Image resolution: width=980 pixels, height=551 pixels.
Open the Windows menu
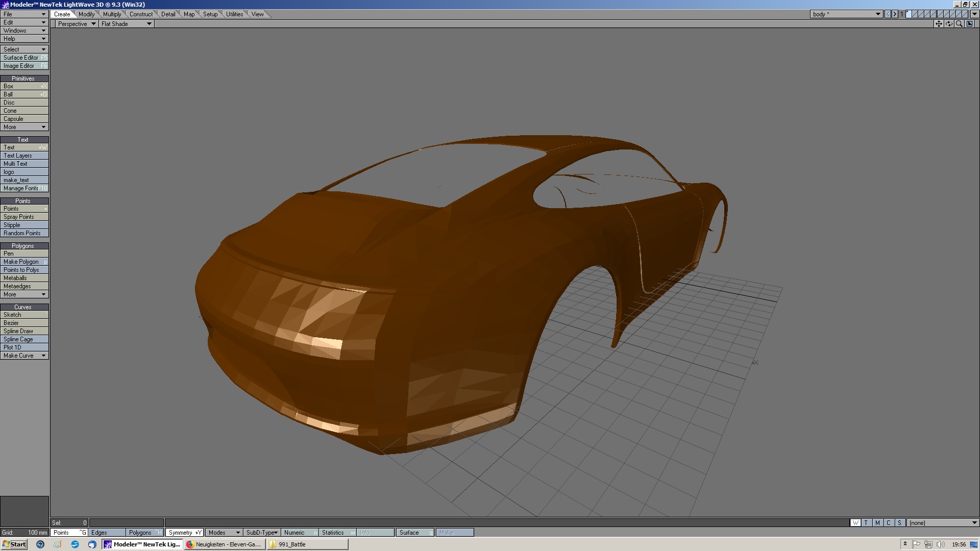(24, 31)
